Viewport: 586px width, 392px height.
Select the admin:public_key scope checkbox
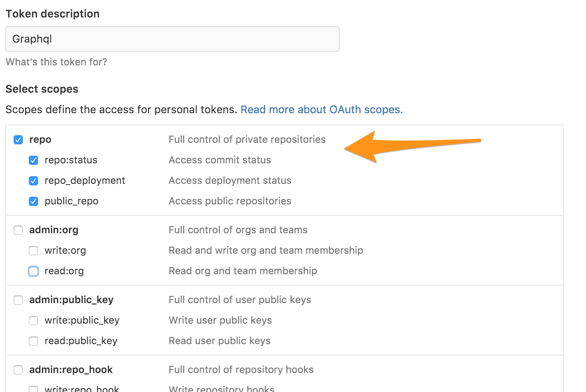click(x=18, y=300)
